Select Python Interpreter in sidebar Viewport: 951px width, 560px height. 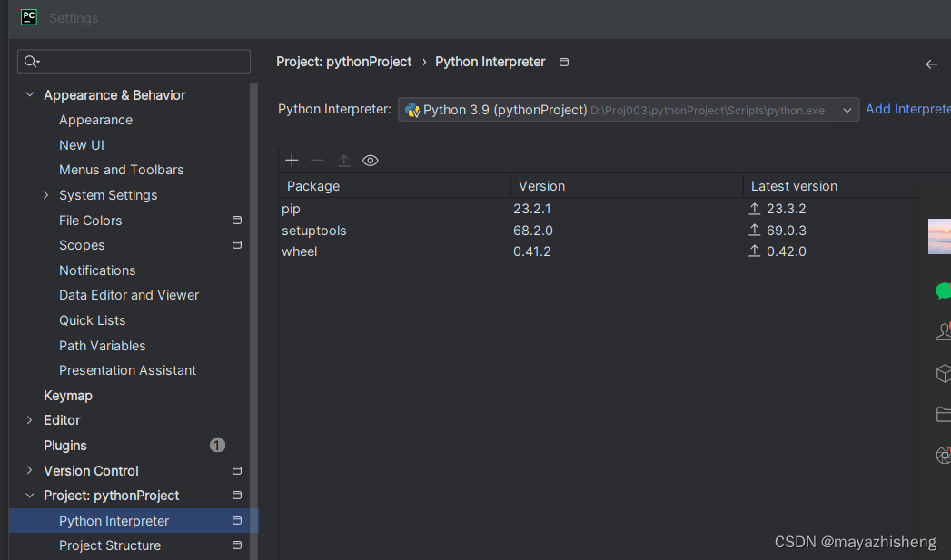pyautogui.click(x=134, y=521)
